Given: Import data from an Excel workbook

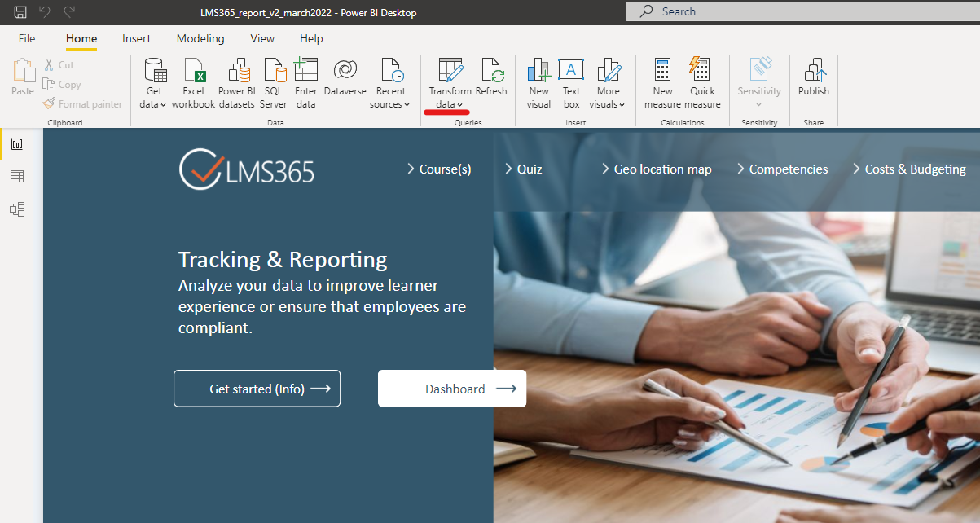Looking at the screenshot, I should pyautogui.click(x=193, y=83).
